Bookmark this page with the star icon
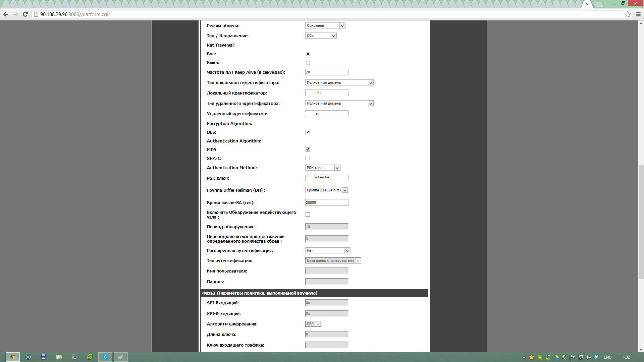The height and width of the screenshot is (362, 644). pos(628,14)
